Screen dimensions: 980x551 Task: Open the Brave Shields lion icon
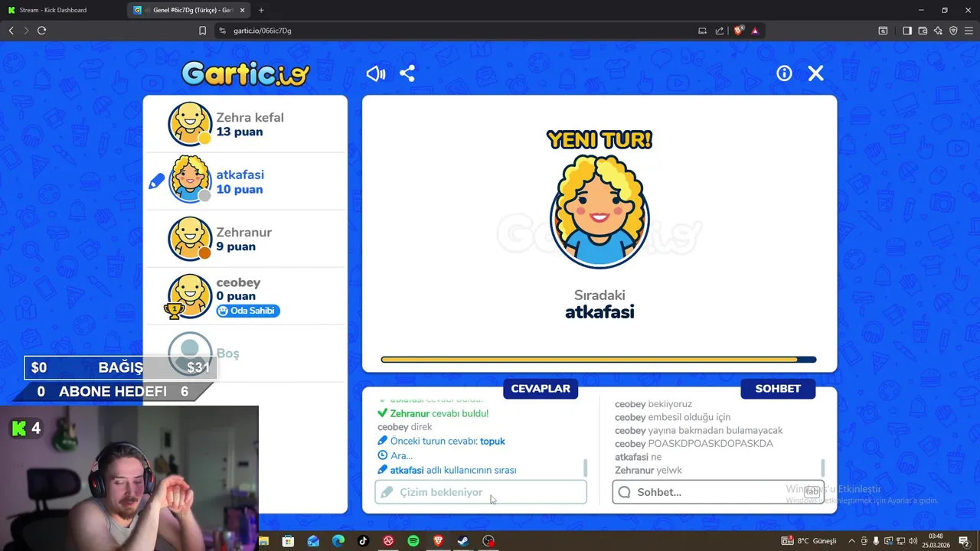(x=738, y=31)
